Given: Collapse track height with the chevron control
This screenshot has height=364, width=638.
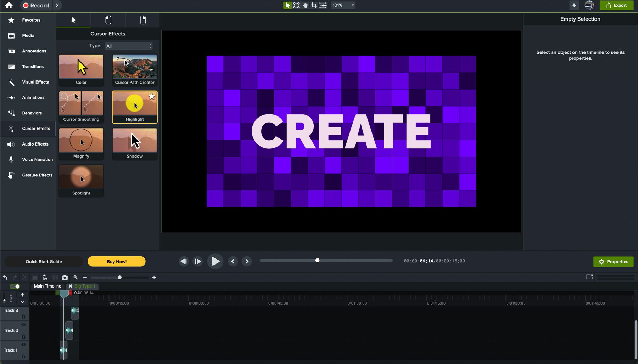Looking at the screenshot, I should pos(22,302).
